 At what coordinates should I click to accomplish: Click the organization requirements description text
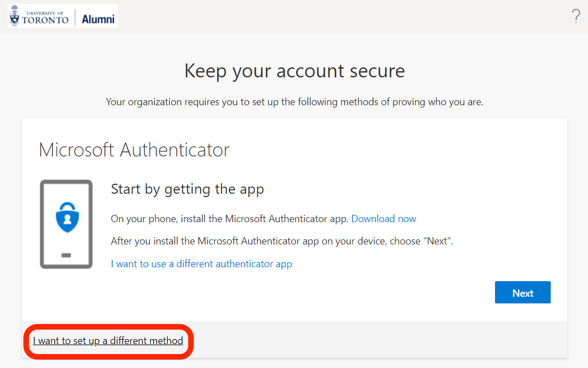click(294, 102)
